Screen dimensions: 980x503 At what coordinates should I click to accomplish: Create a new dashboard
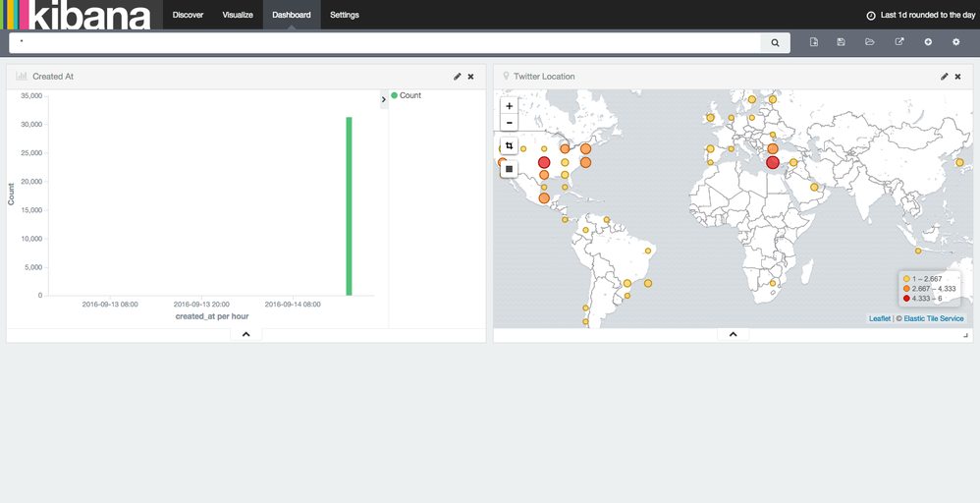tap(814, 42)
